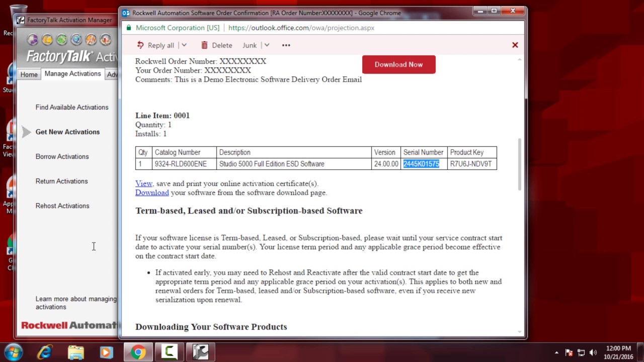This screenshot has height=362, width=644.
Task: Open Windows Explorer folder in taskbar
Action: point(76,352)
